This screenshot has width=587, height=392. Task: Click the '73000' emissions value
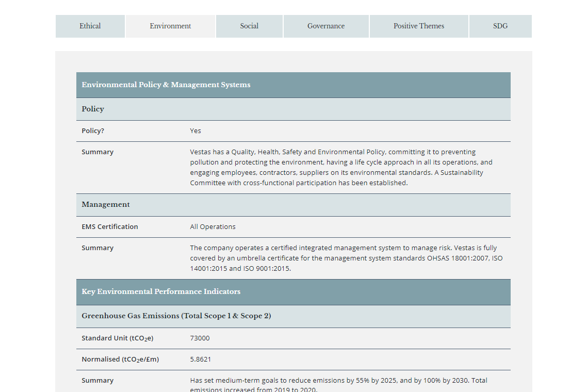tap(200, 338)
